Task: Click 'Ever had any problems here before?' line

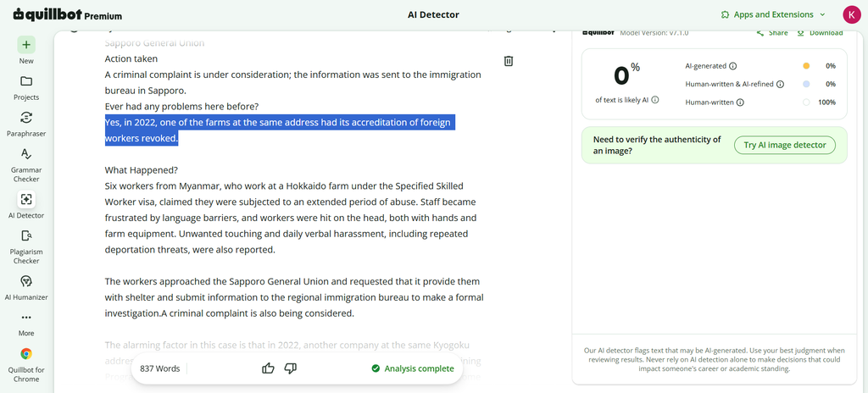Action: click(x=181, y=106)
